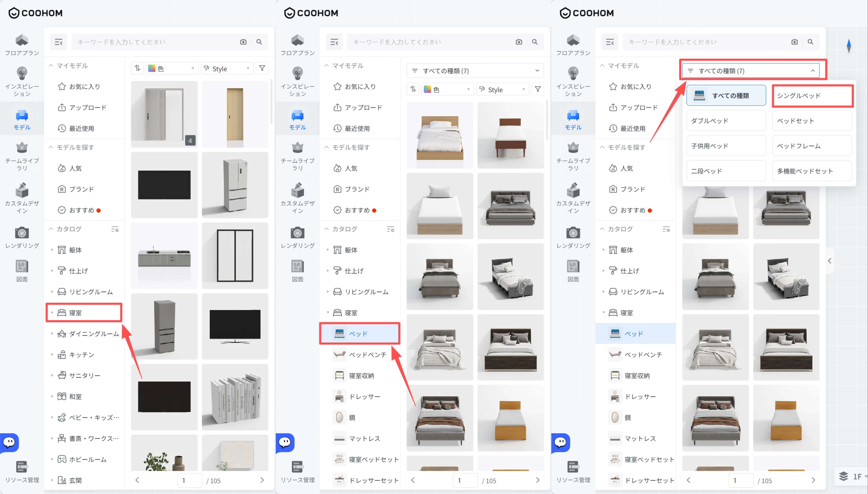Choose ベッドフレーム in the right panel type list
Image resolution: width=868 pixels, height=494 pixels.
(x=812, y=146)
